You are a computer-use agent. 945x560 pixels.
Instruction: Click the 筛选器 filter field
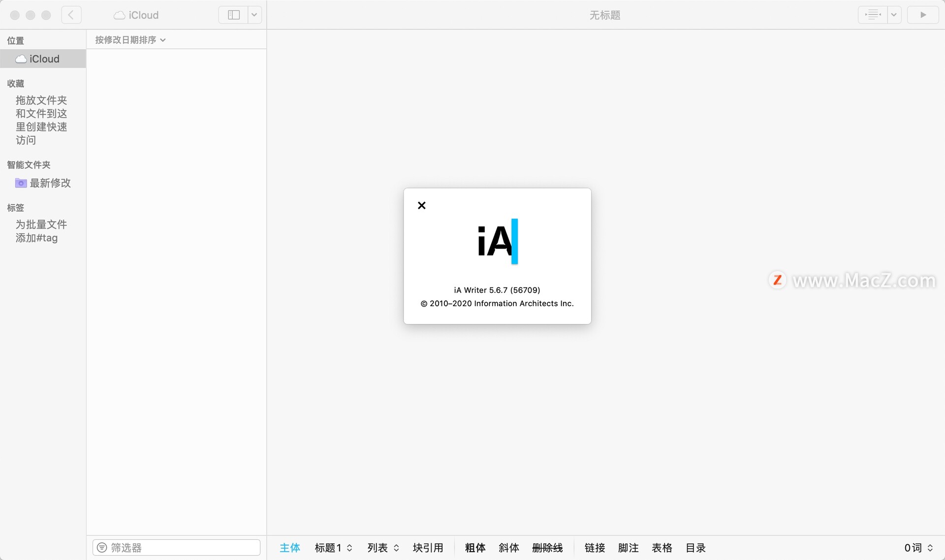pyautogui.click(x=176, y=547)
